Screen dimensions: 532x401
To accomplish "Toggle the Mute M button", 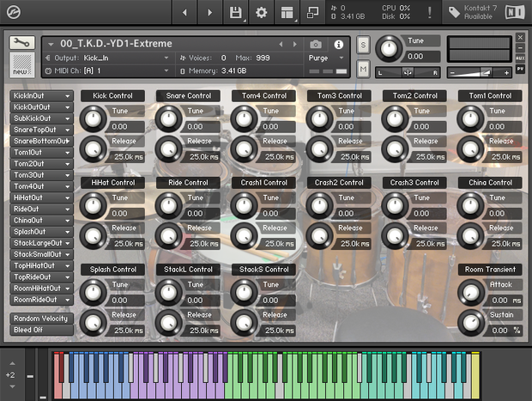I will 363,70.
